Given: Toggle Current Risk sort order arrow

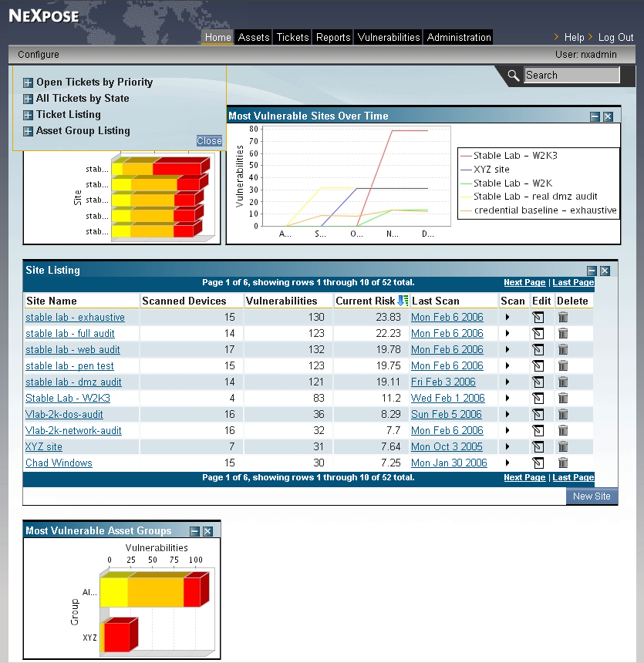Looking at the screenshot, I should pos(403,301).
